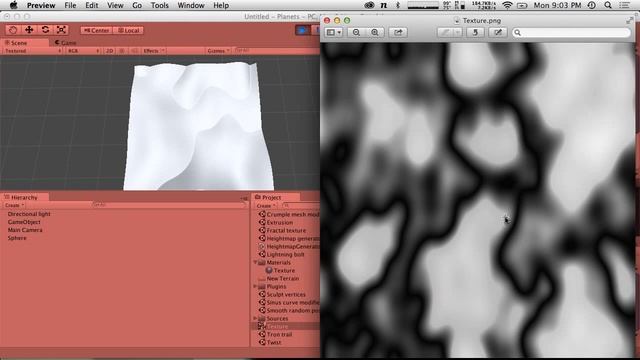This screenshot has width=640, height=360.
Task: Open Preview sidebar view menu button
Action: click(x=333, y=32)
